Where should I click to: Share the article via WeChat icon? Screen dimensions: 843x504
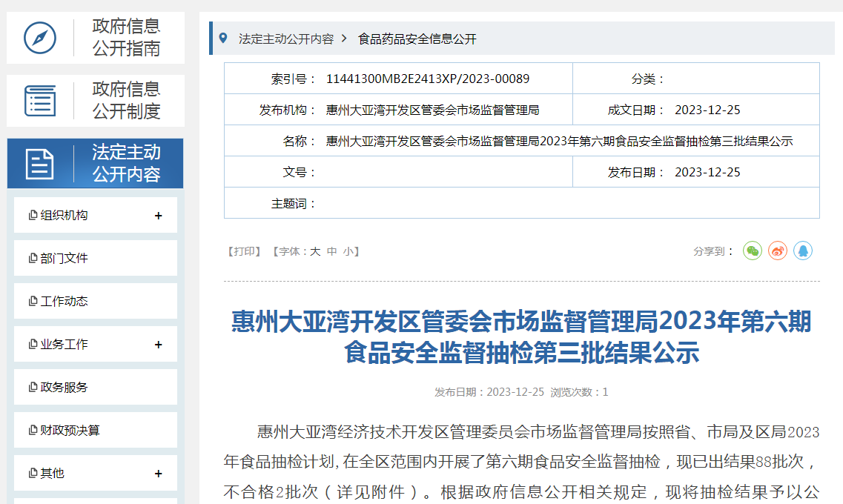(x=753, y=251)
